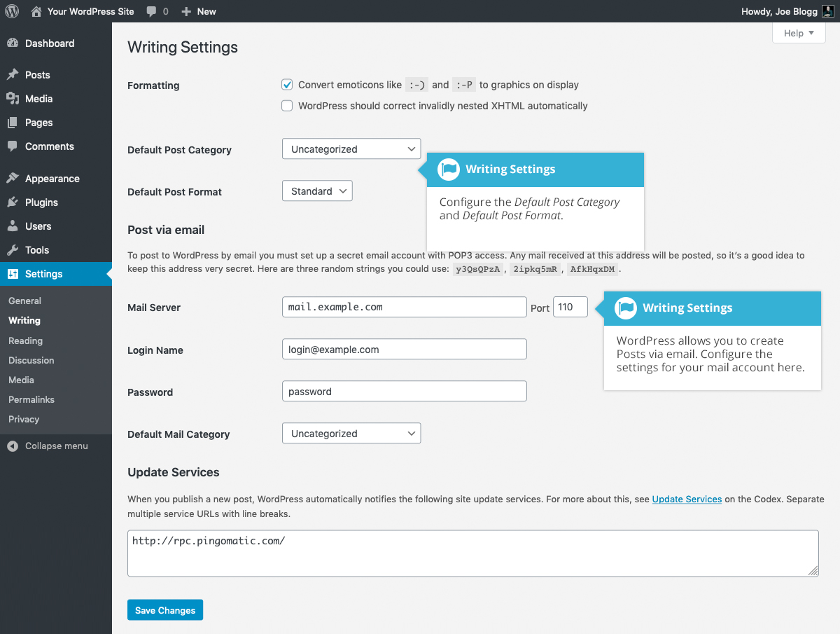Open the Default Mail Category dropdown
Viewport: 840px width, 634px height.
pyautogui.click(x=351, y=434)
